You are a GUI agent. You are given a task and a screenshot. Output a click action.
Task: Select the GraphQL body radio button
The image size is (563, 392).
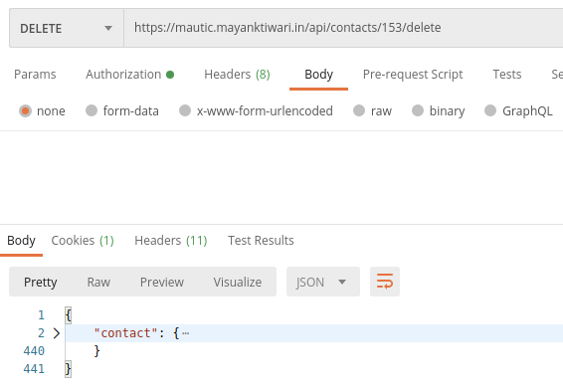[490, 110]
